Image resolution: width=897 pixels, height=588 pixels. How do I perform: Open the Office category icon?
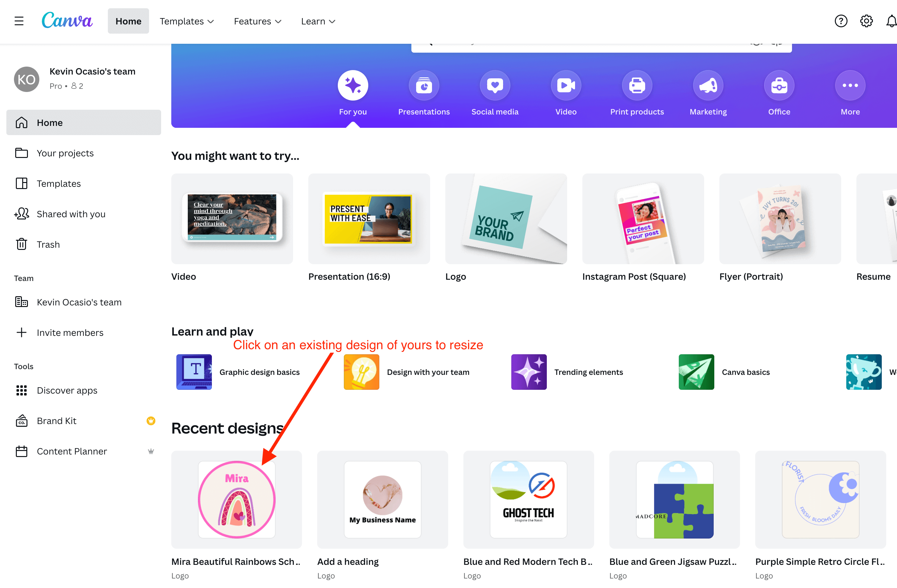coord(779,86)
